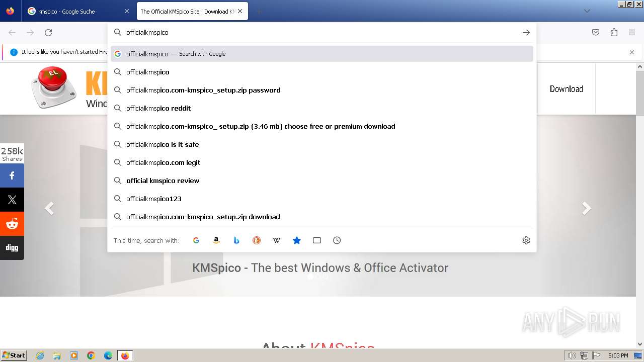Image resolution: width=644 pixels, height=362 pixels.
Task: Select 'kmspico_setup.zip download' suggestion
Action: point(322,217)
